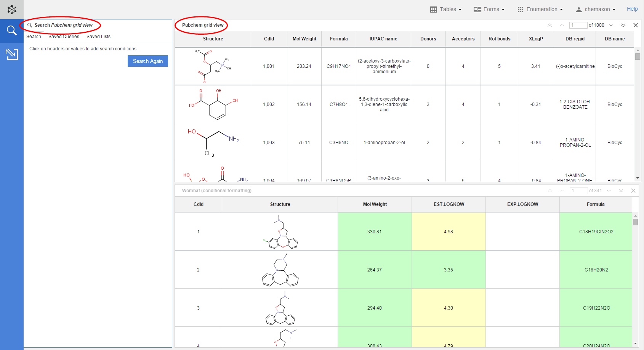Click the Pubchem record number input field

pyautogui.click(x=578, y=25)
